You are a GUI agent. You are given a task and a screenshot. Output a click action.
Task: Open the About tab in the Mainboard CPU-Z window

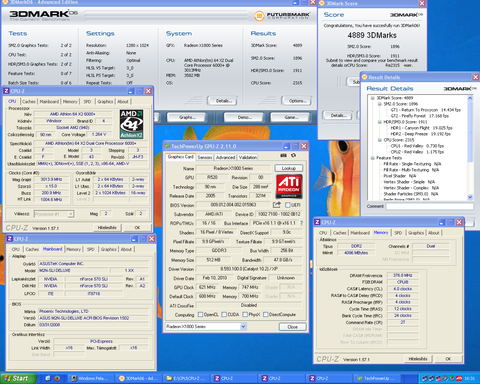(126, 249)
